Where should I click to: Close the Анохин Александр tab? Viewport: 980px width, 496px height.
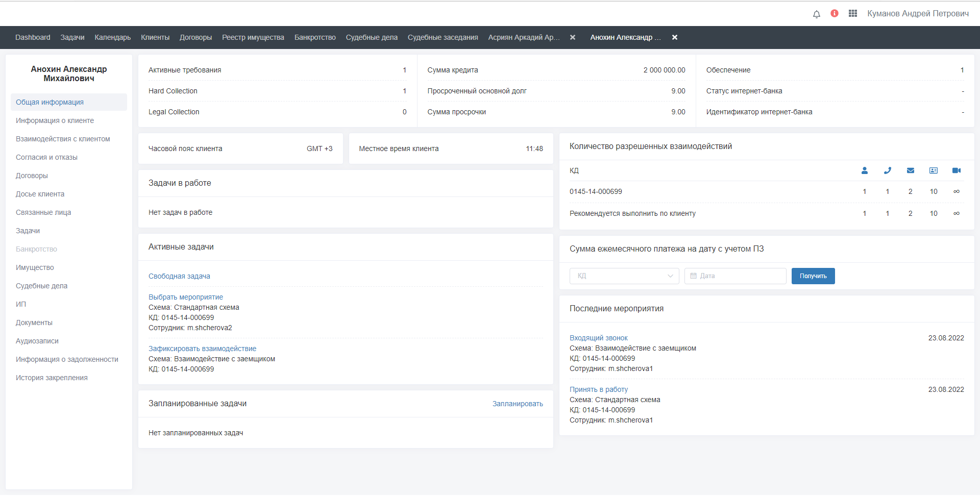click(x=675, y=37)
